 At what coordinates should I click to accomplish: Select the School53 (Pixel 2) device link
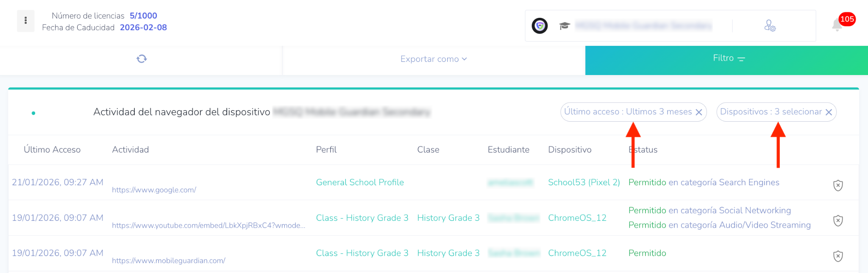tap(584, 182)
